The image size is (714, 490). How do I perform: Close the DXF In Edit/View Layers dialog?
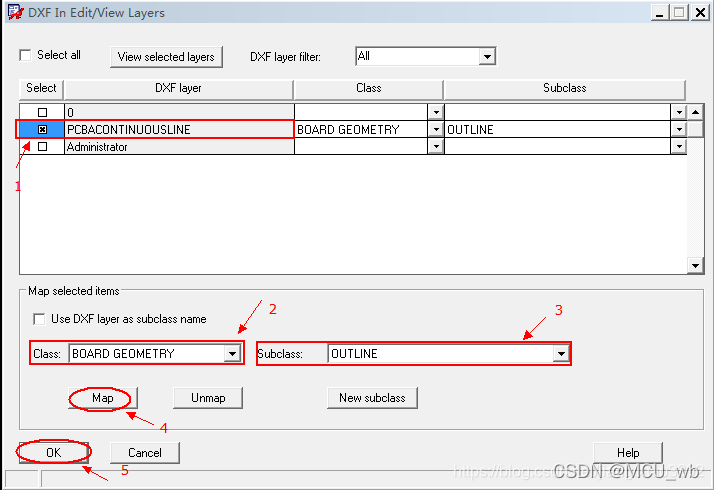coord(700,12)
